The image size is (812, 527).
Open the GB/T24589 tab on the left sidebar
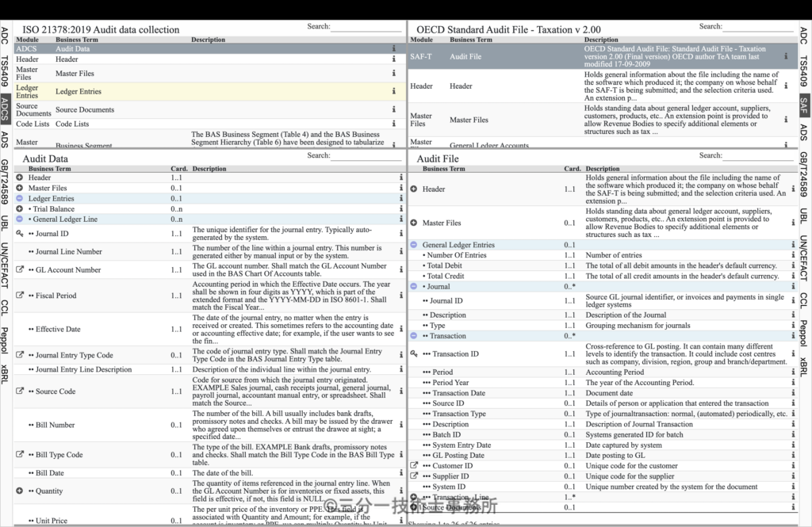point(5,181)
